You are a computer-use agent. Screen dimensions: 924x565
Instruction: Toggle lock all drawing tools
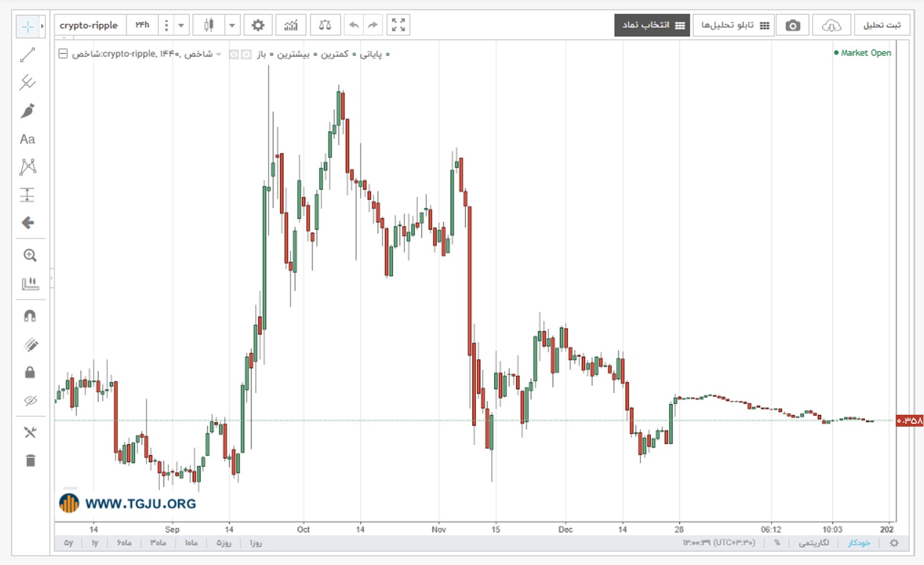[x=30, y=372]
